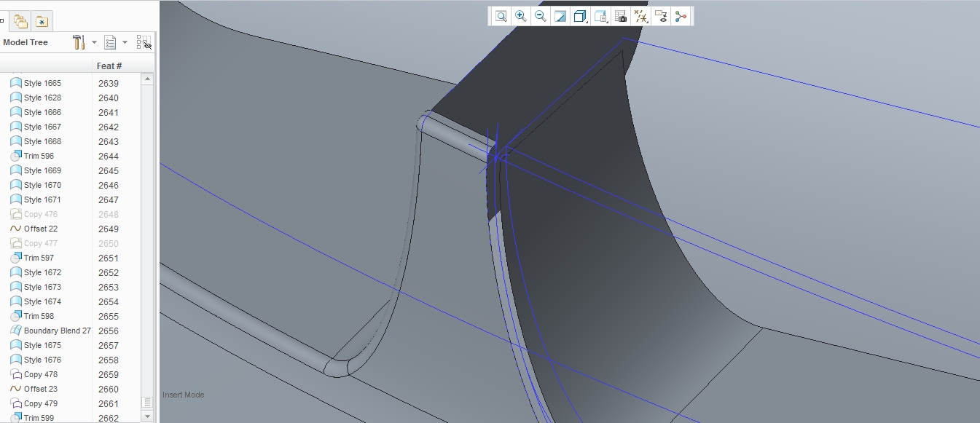
Task: Click the Offset 22 curve icon
Action: [x=16, y=229]
